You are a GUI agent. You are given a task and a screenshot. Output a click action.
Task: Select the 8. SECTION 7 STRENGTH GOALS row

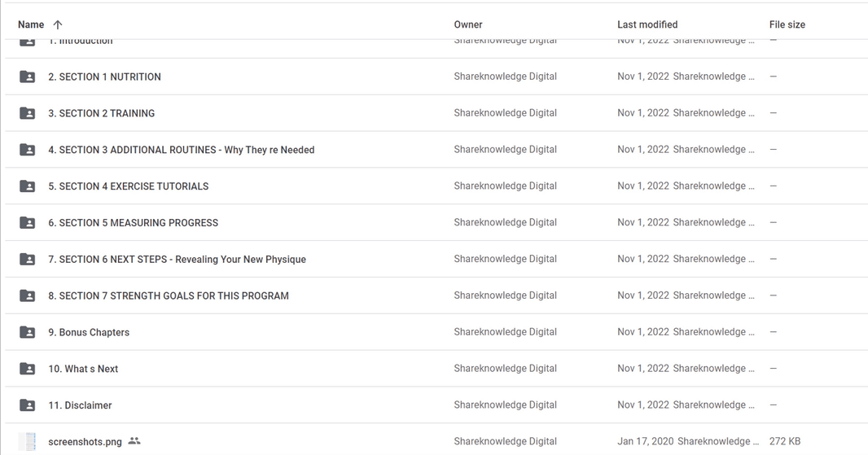434,295
